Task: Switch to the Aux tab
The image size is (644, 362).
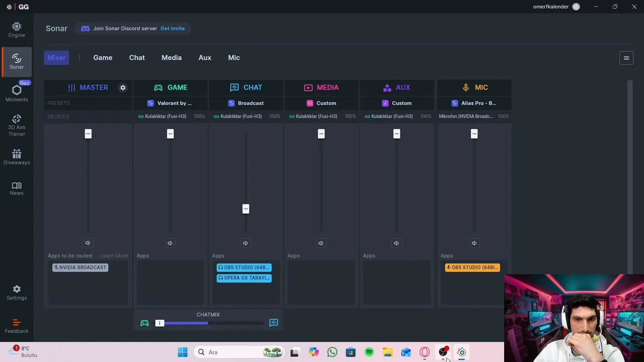Action: point(205,58)
